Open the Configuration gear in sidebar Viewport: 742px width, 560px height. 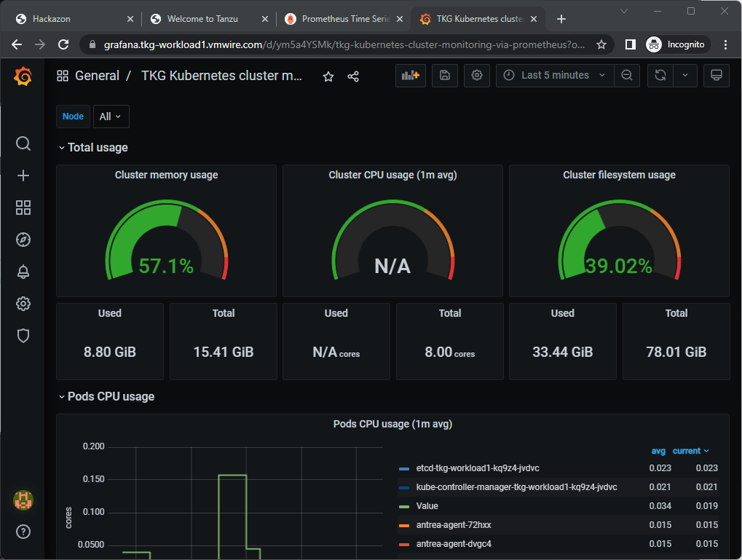tap(23, 304)
